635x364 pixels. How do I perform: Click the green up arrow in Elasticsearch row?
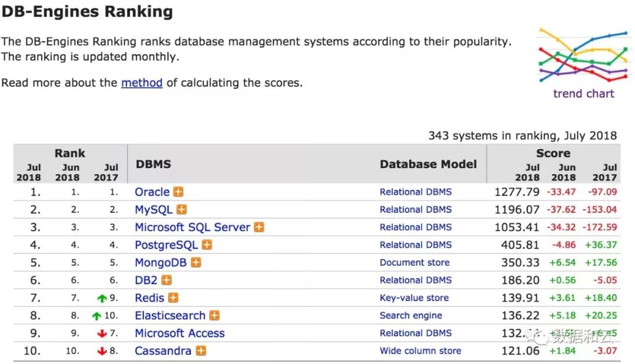[x=96, y=316]
